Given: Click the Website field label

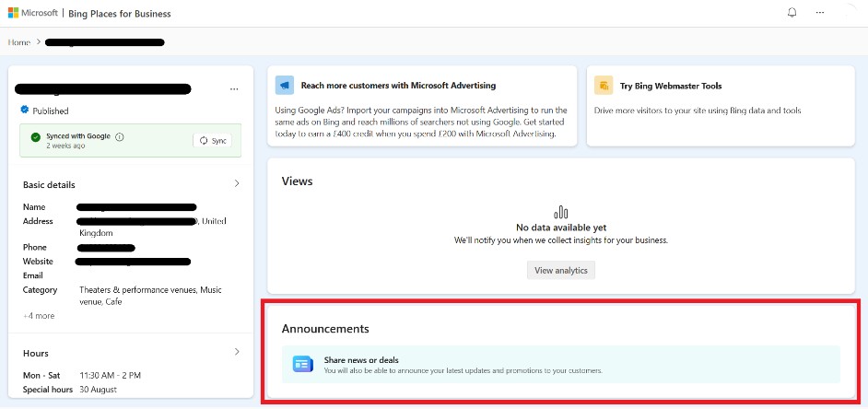Looking at the screenshot, I should point(38,262).
